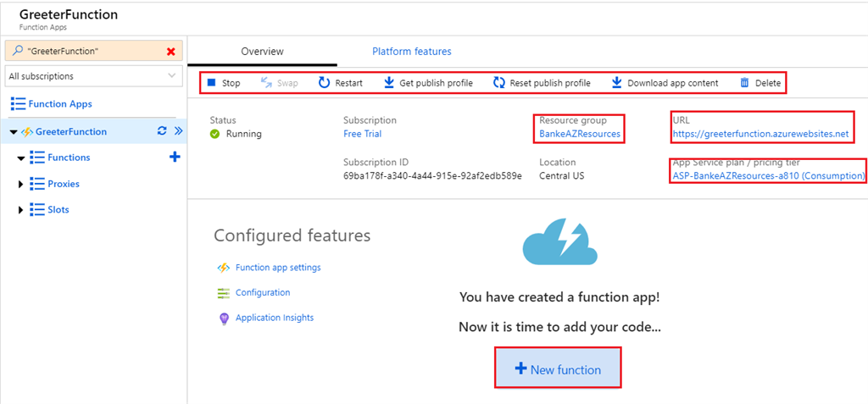Click the Delete label in toolbar
868x404 pixels.
768,84
